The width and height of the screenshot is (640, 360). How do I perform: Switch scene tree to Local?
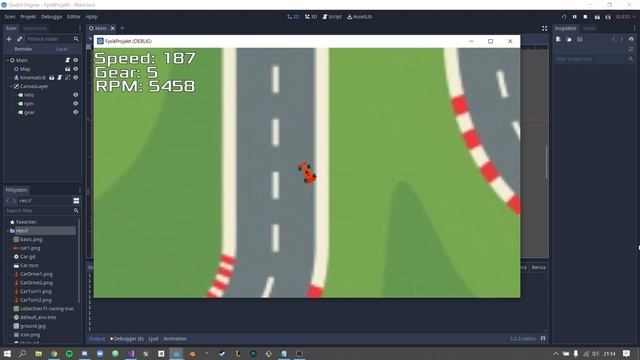coord(62,49)
